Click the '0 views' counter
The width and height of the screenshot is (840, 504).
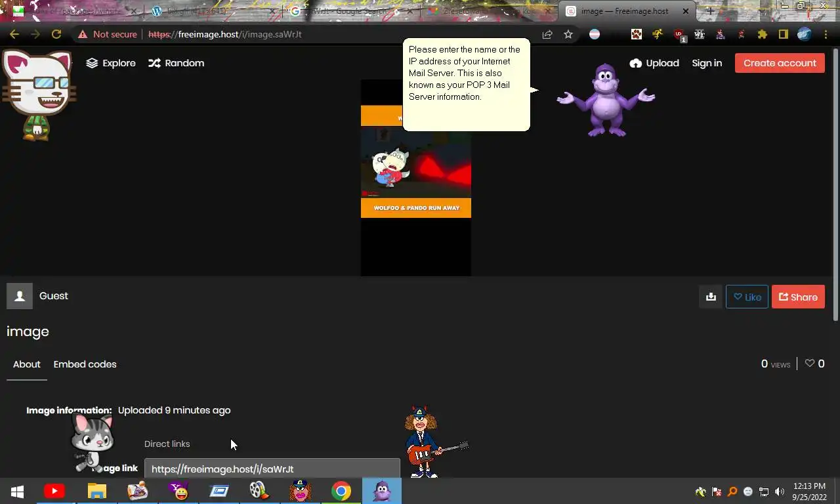[x=776, y=364]
